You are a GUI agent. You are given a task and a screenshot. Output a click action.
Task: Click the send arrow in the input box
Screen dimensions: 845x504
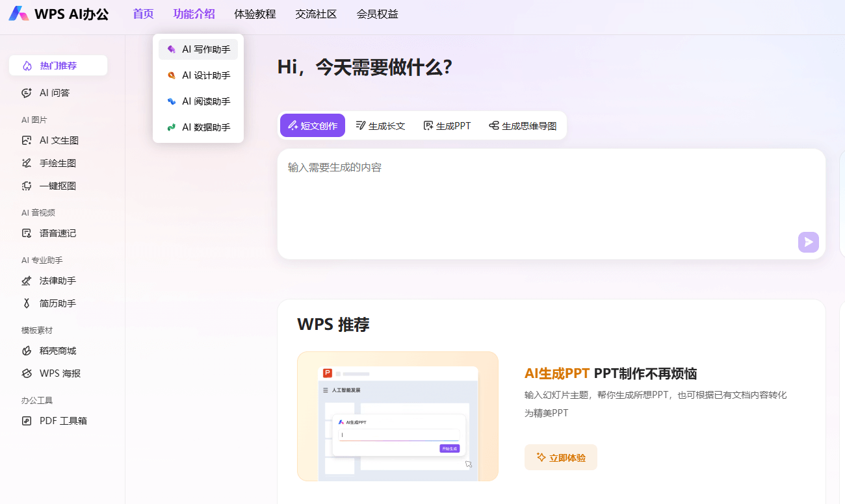click(x=809, y=242)
